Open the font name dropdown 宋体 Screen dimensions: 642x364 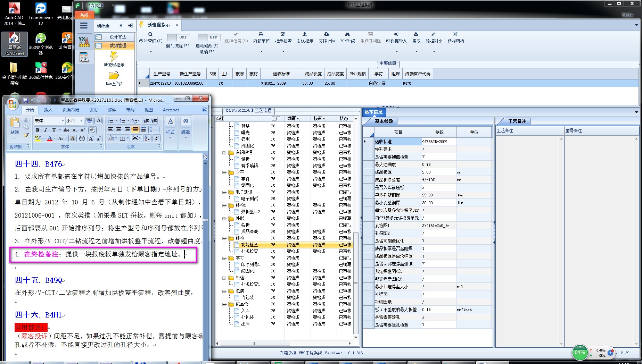(x=63, y=121)
